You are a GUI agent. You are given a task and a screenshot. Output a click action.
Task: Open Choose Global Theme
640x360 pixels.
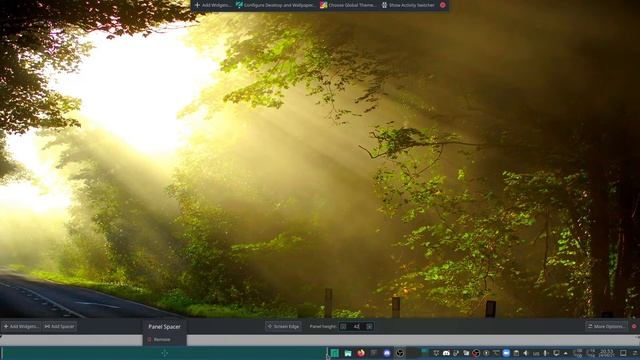[x=347, y=5]
